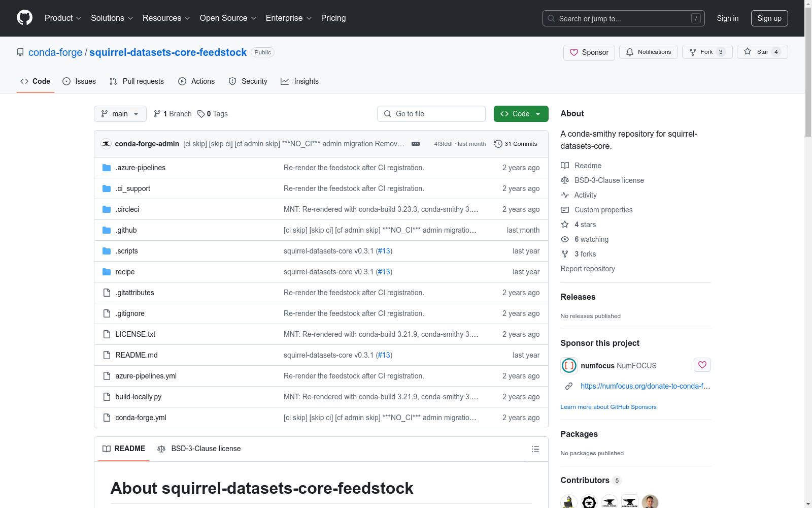Open the 4f3fddf commit hash link
812x508 pixels.
point(443,144)
